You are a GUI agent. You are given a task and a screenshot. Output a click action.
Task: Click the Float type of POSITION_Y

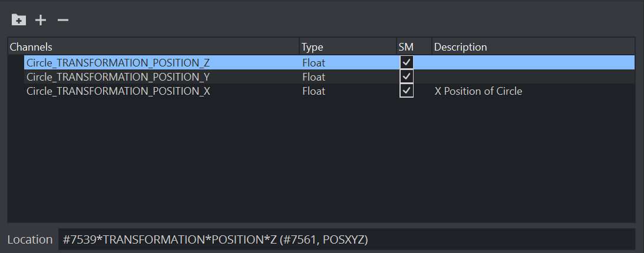314,77
